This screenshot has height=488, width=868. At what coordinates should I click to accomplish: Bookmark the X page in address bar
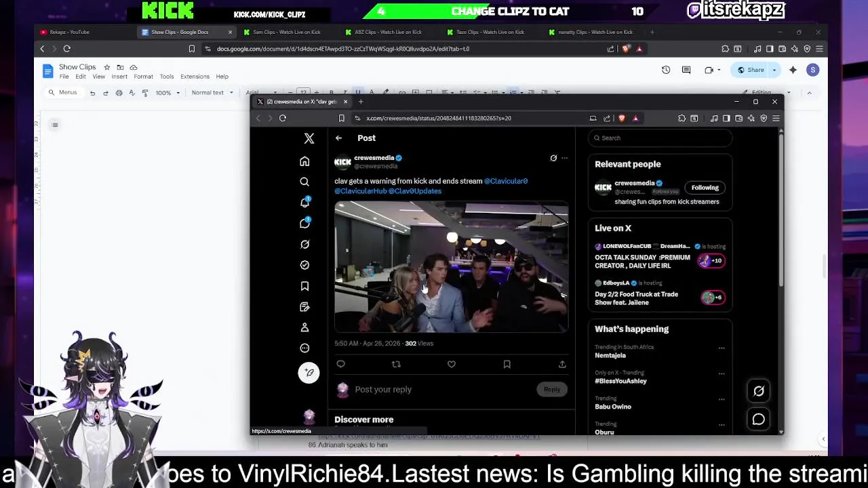point(341,118)
